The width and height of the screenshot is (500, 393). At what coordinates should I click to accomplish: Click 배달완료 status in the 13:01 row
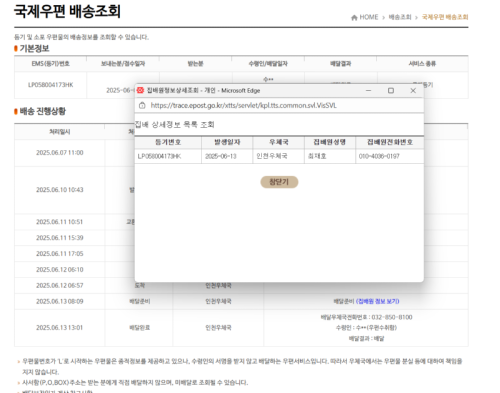point(140,328)
